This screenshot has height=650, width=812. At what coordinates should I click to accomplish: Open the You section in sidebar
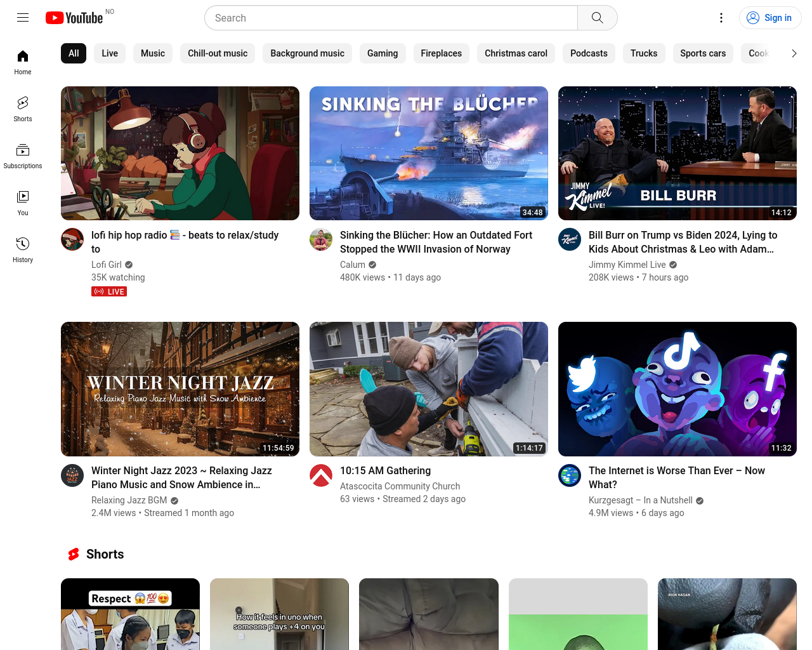pos(23,204)
